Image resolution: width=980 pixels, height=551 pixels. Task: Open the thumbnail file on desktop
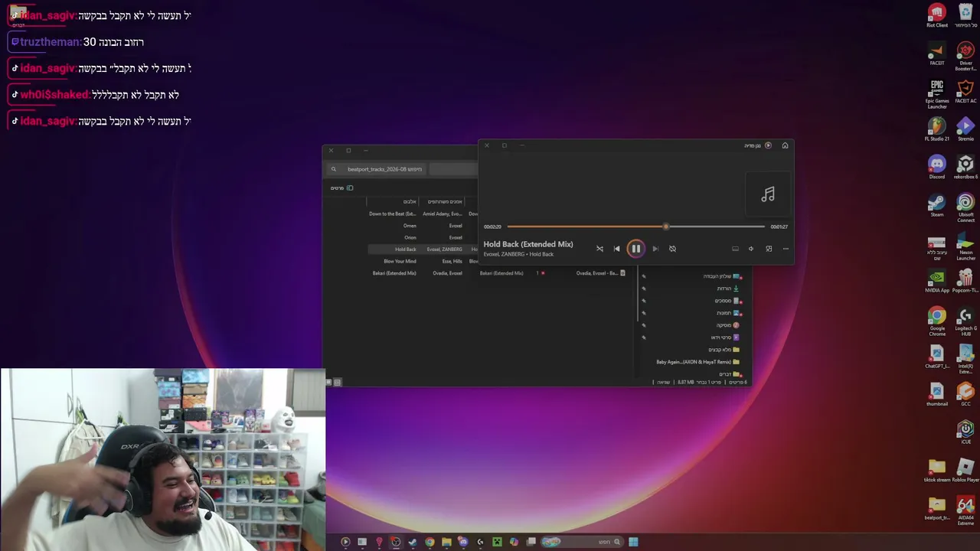[937, 395]
